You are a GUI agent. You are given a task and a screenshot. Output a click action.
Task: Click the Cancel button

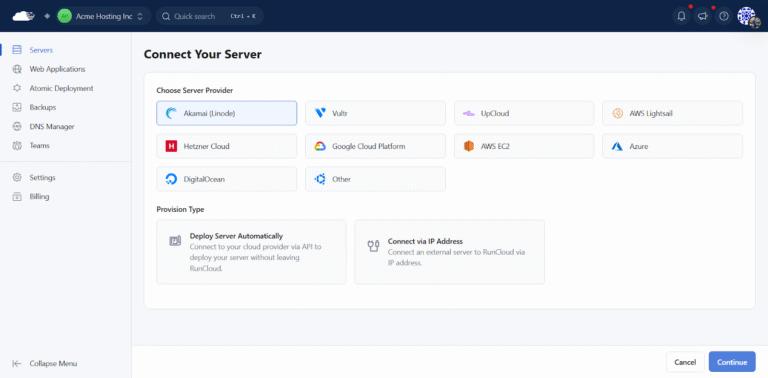[x=685, y=362]
